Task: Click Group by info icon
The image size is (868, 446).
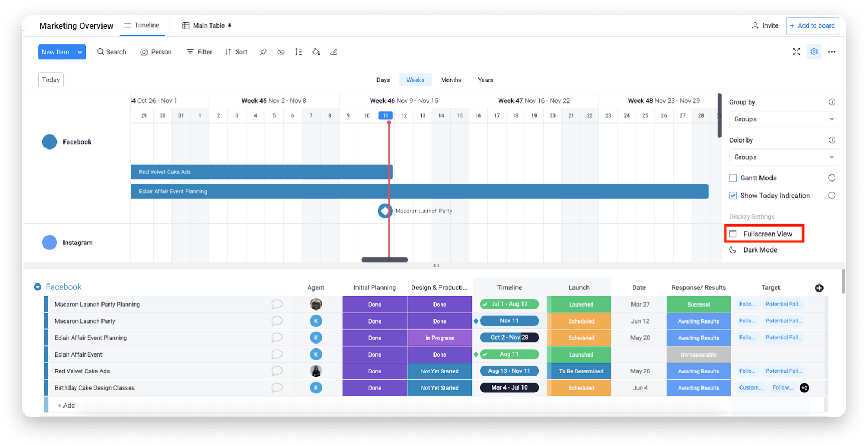Action: (832, 102)
